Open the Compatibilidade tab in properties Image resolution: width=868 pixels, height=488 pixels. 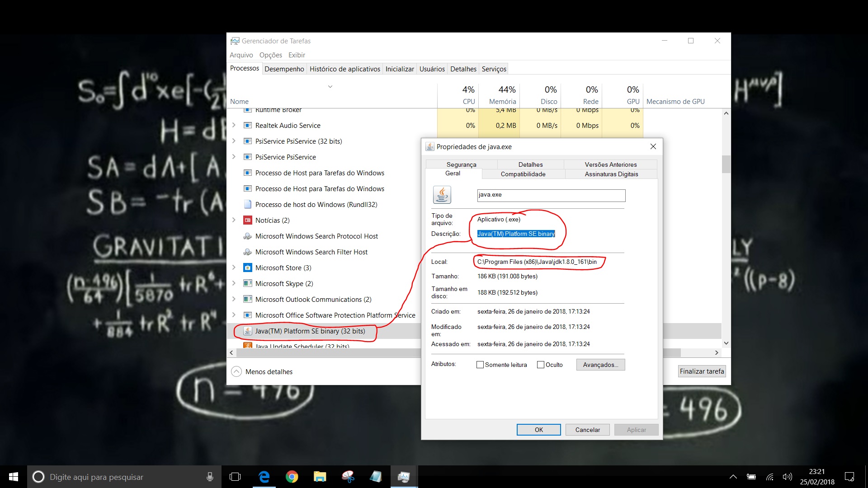pyautogui.click(x=523, y=174)
